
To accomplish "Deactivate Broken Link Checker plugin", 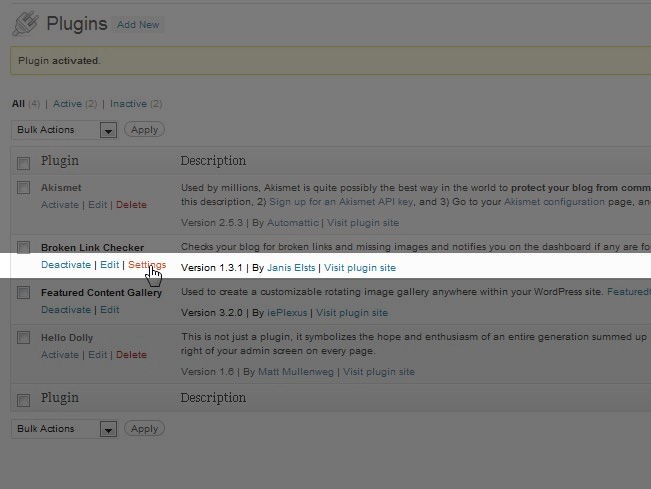I will pos(66,265).
